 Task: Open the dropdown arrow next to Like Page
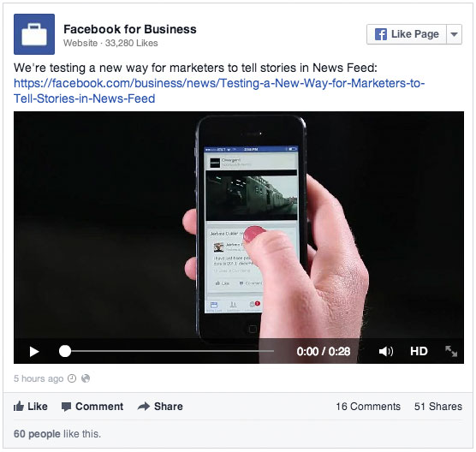click(x=454, y=34)
